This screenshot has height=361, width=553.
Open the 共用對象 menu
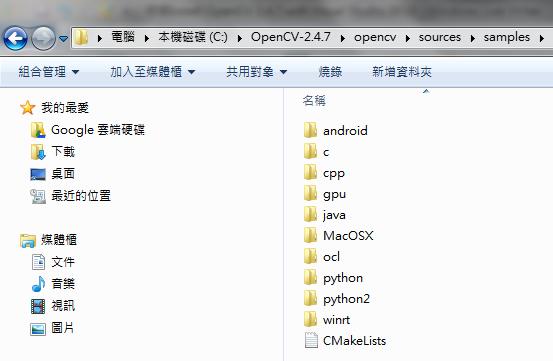(x=256, y=72)
